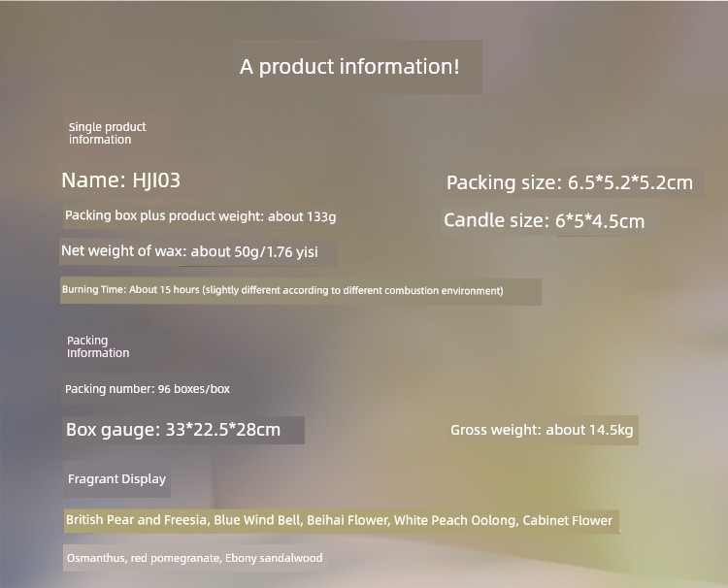Click the 'Box gauge: 33*22.5*28cm' text
This screenshot has height=588, width=728.
tap(173, 429)
